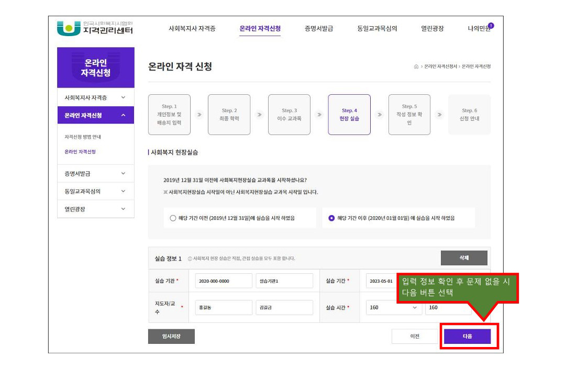Go to Step 1 개인정보 및 배송지 입력
Image resolution: width=588 pixels, height=369 pixels.
coord(169,115)
